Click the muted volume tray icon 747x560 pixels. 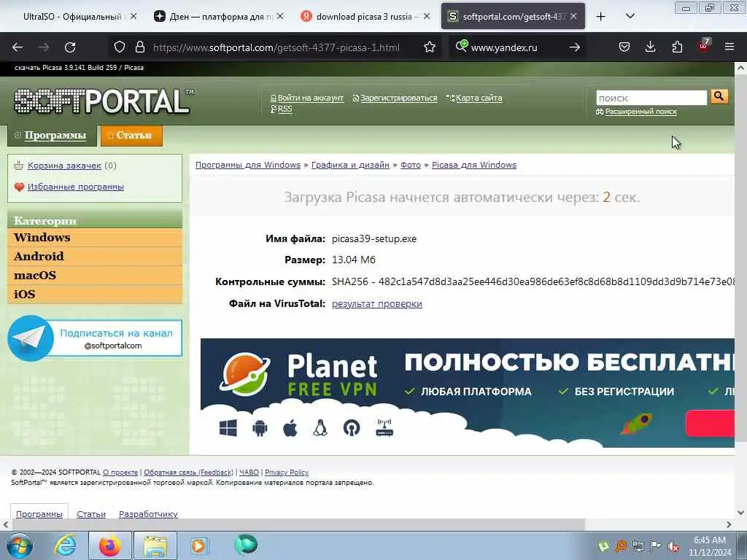click(673, 547)
